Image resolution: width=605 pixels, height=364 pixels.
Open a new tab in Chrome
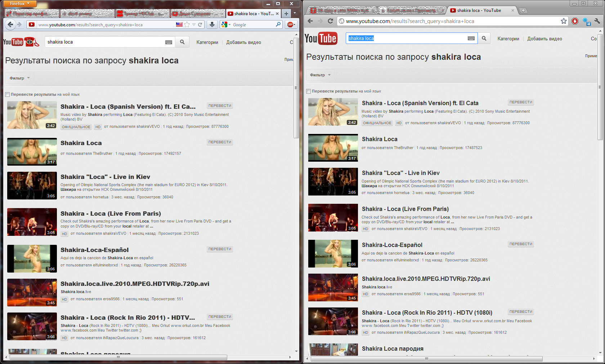523,10
